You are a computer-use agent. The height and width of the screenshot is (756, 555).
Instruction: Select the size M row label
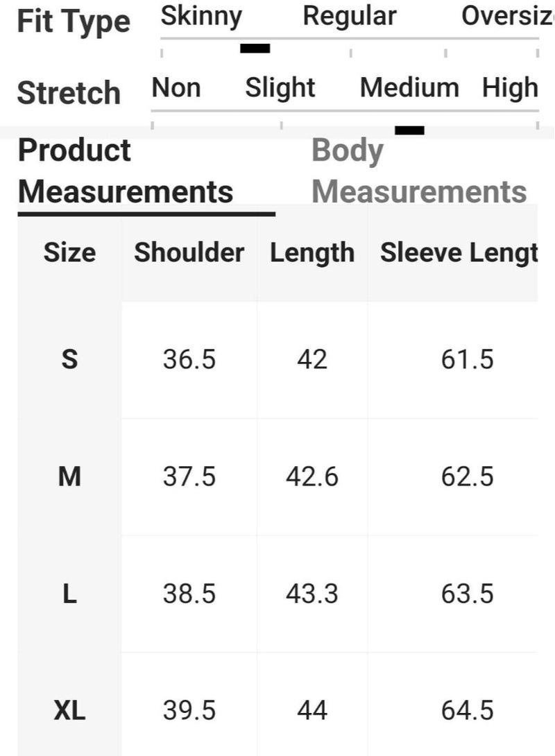69,476
